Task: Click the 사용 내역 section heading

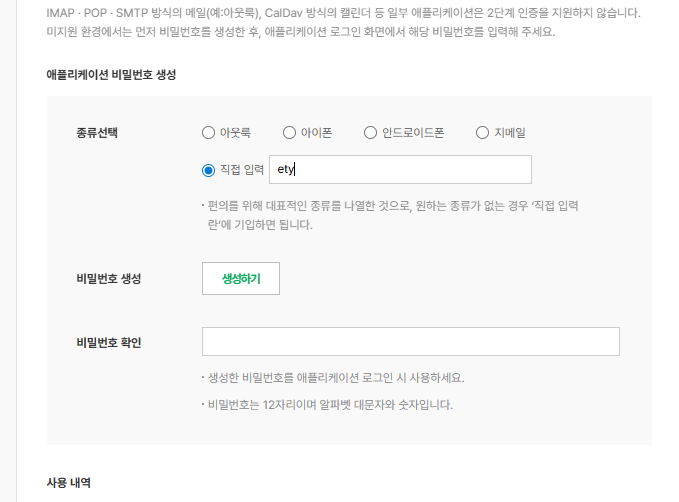Action: [x=69, y=482]
